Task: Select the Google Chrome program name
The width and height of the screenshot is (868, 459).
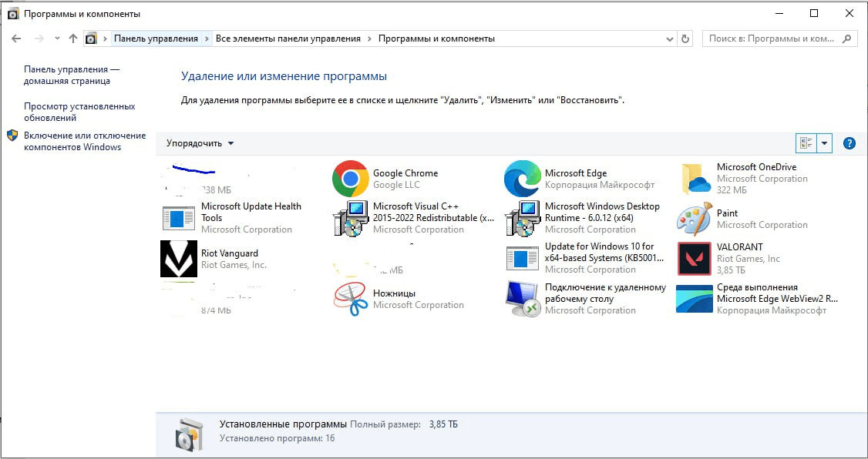Action: pyautogui.click(x=405, y=173)
